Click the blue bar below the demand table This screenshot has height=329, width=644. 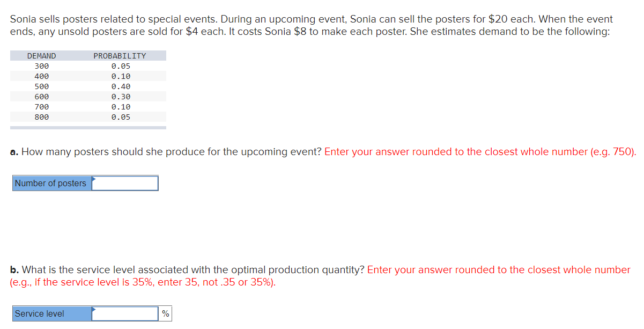click(88, 127)
